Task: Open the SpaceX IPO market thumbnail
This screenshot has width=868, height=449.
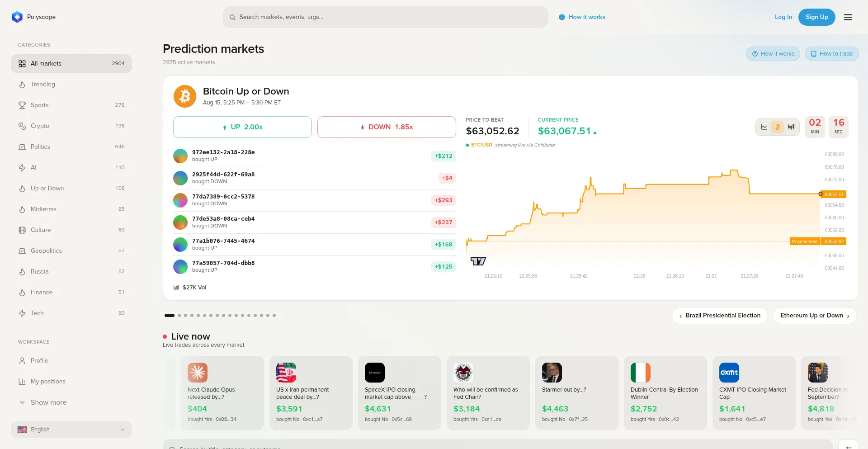Action: click(x=375, y=373)
